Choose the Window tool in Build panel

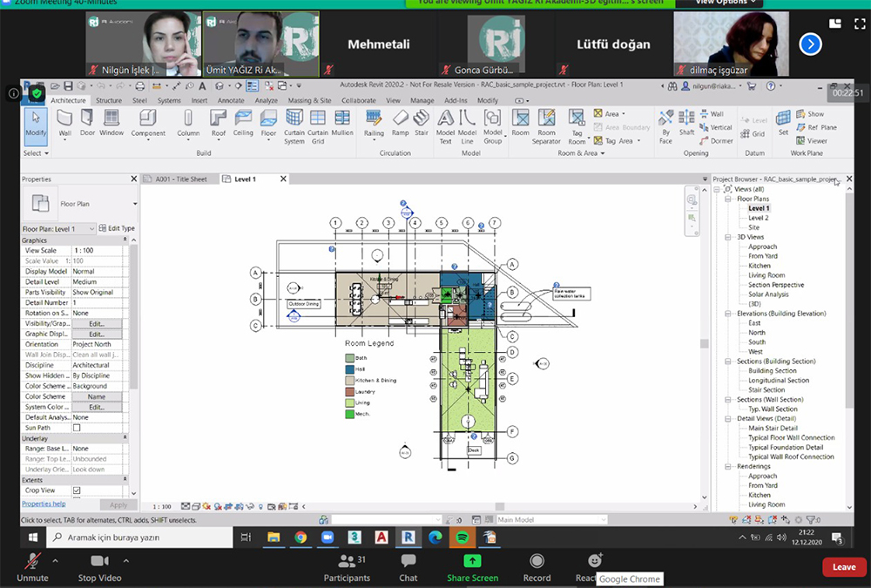[x=111, y=123]
